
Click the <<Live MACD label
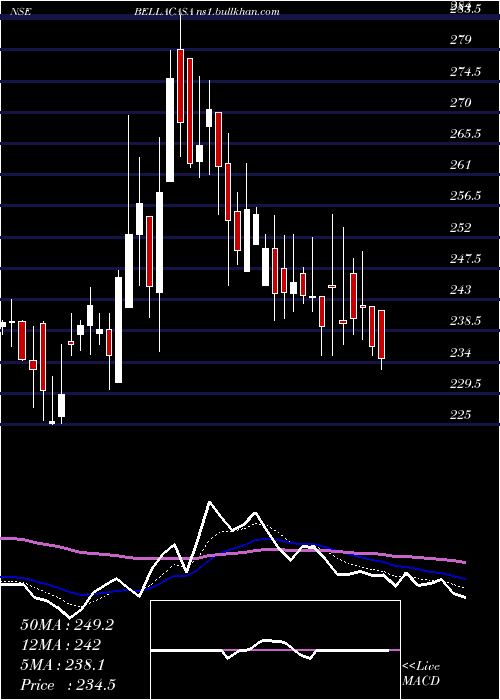421,674
